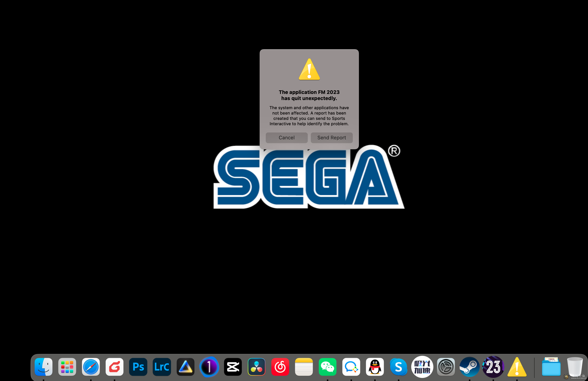Open Finder from the dock
The width and height of the screenshot is (588, 381).
(x=44, y=367)
